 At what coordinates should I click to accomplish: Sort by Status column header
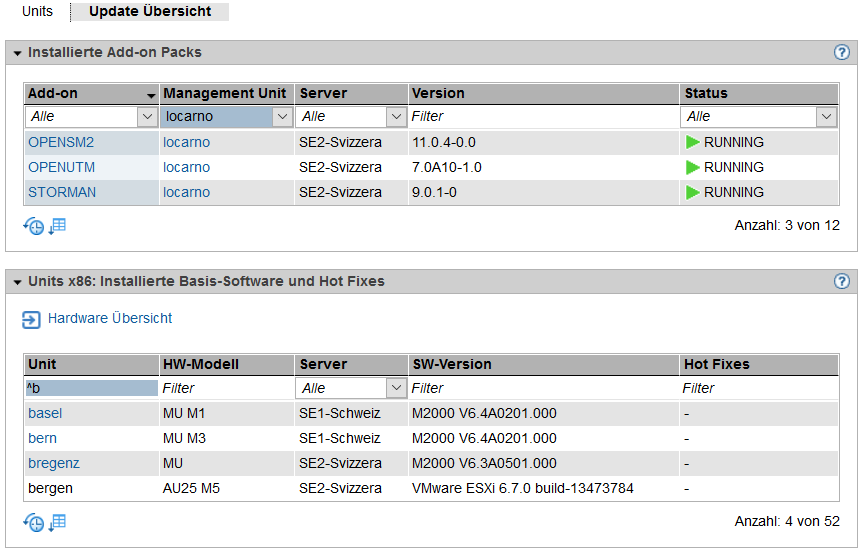(759, 94)
